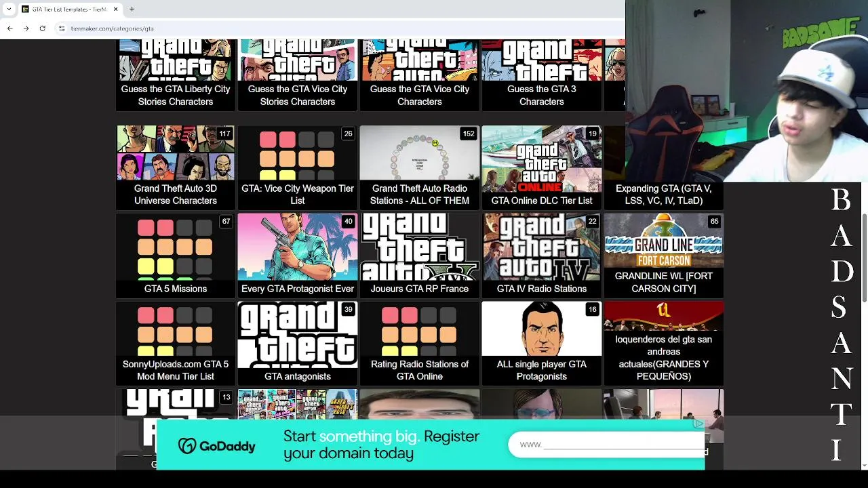This screenshot has height=488, width=868.
Task: Click SonnyUploads.com GTA 5 Mod Menu Tier List title
Action: coord(176,370)
